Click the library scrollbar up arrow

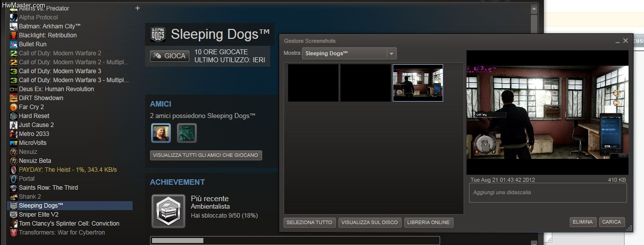pos(534,8)
